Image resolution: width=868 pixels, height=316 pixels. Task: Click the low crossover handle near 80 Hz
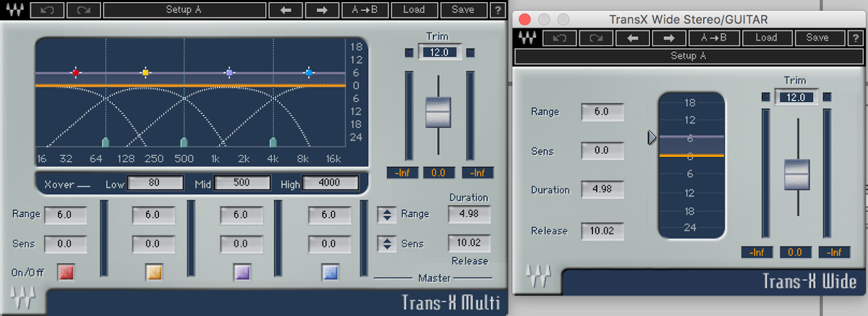[106, 142]
